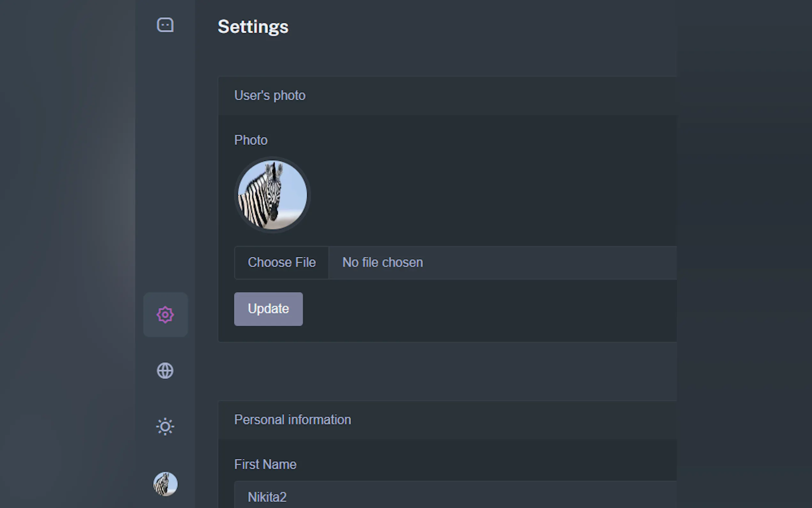Toggle light theme with sun icon
The height and width of the screenshot is (508, 812).
pyautogui.click(x=165, y=427)
